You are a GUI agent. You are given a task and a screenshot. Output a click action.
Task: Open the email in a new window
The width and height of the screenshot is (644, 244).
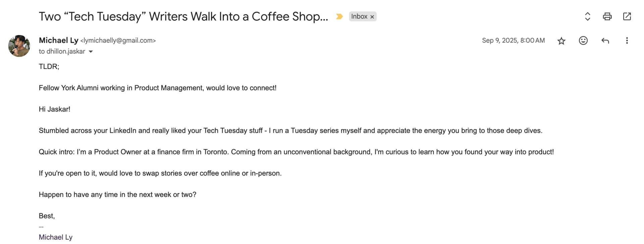pos(627,16)
